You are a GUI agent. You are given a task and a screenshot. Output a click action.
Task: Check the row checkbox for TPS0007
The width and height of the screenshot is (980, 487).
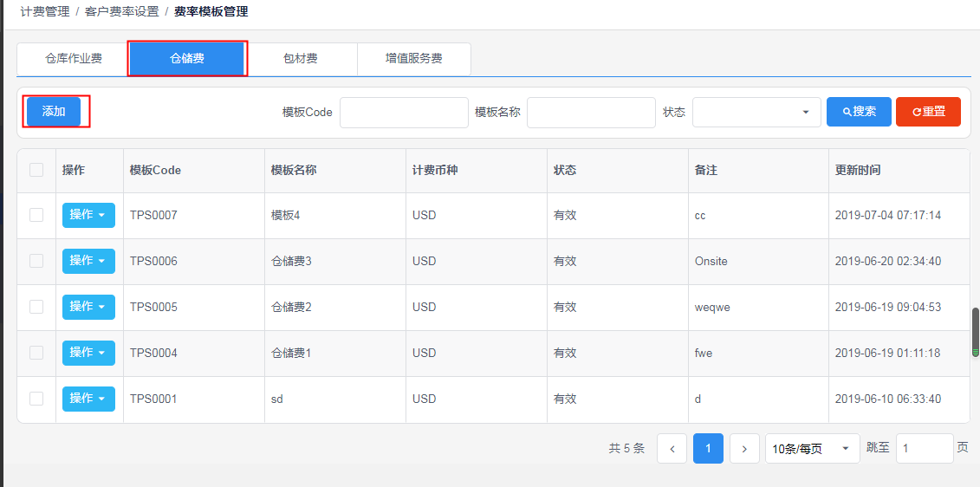[36, 215]
